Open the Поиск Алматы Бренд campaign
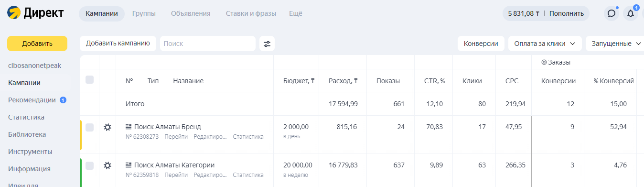644x187 pixels. [168, 127]
